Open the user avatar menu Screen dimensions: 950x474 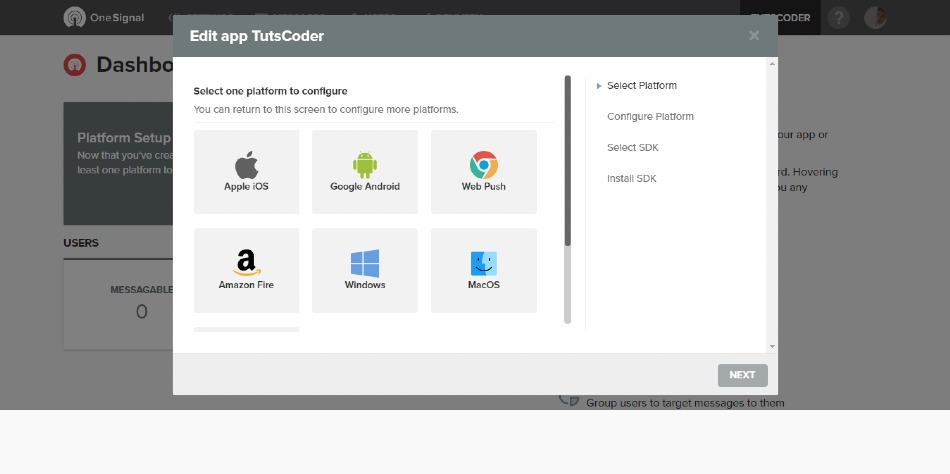tap(875, 18)
